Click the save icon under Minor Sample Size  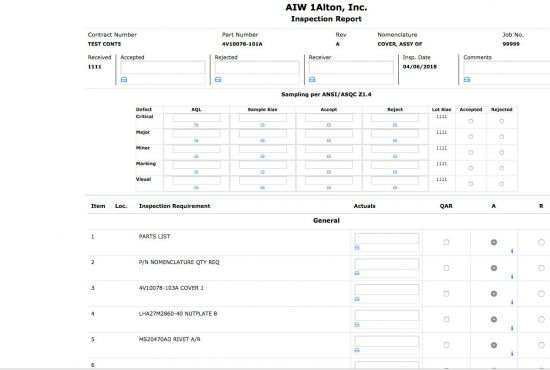(x=262, y=156)
